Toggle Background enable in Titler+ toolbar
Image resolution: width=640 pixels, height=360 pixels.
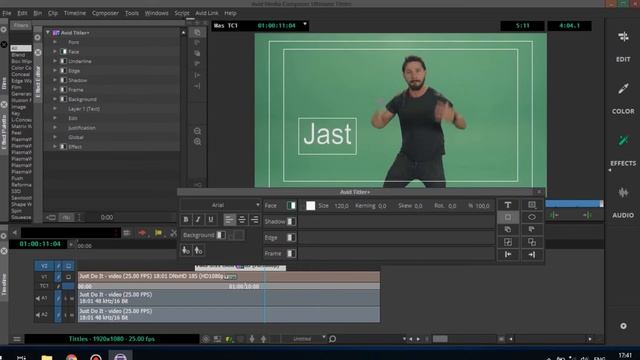[x=221, y=235]
